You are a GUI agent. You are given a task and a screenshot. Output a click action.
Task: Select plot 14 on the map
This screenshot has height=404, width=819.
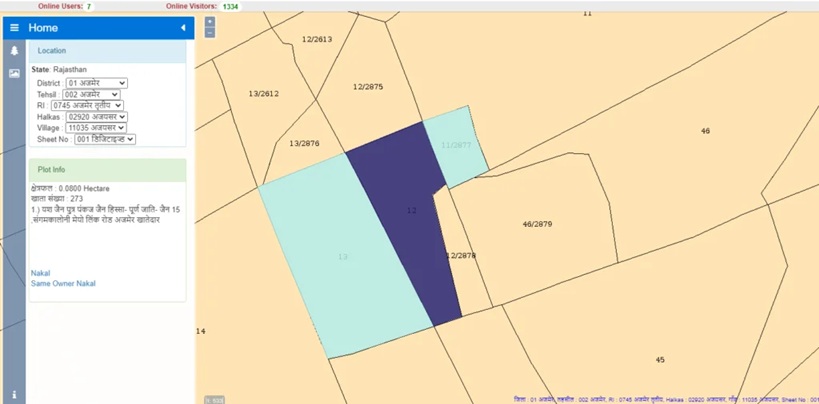[201, 331]
